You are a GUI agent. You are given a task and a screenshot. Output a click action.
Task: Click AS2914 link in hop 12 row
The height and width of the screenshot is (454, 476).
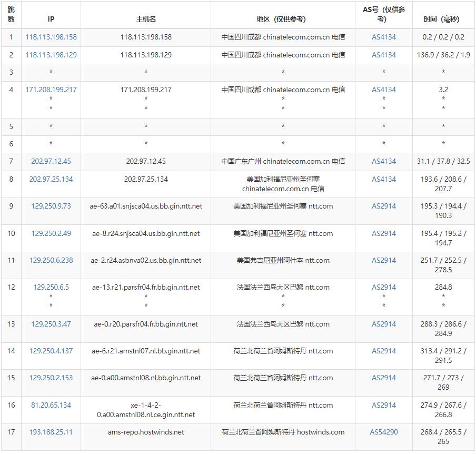(x=384, y=287)
